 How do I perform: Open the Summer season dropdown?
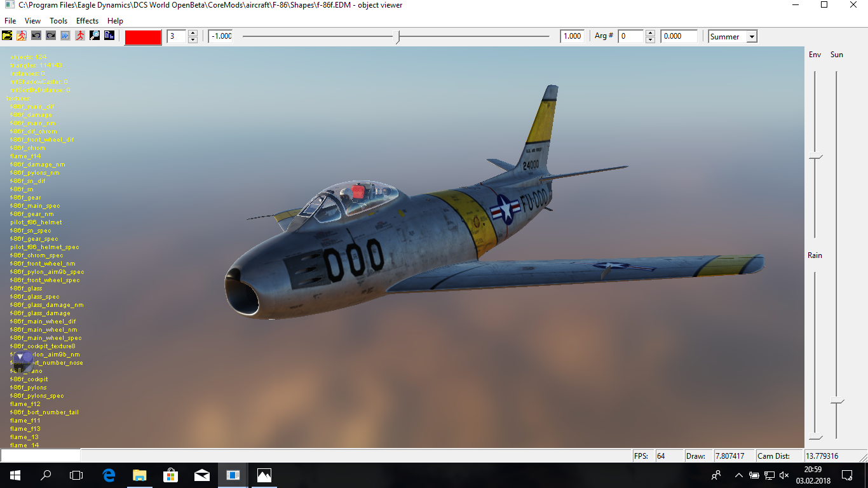[x=752, y=37]
